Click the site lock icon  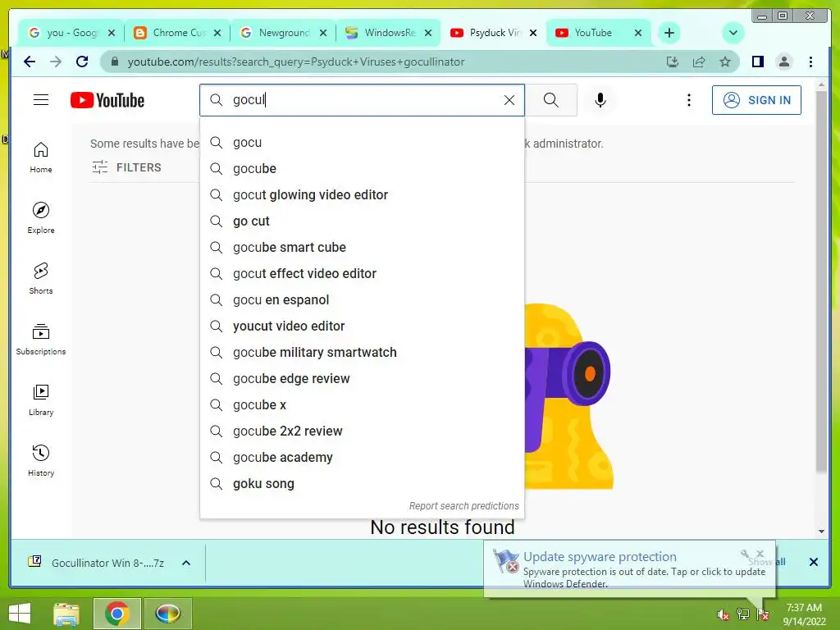[114, 62]
